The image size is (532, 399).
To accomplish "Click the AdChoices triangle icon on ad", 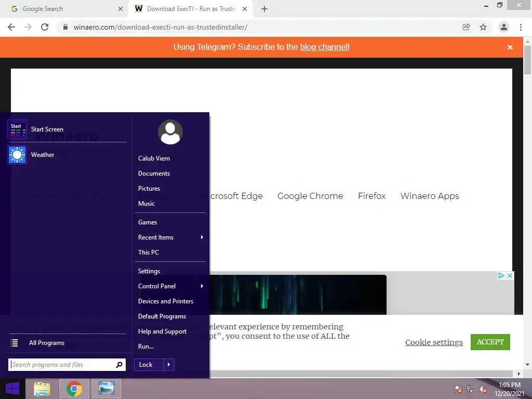I will coord(501,275).
